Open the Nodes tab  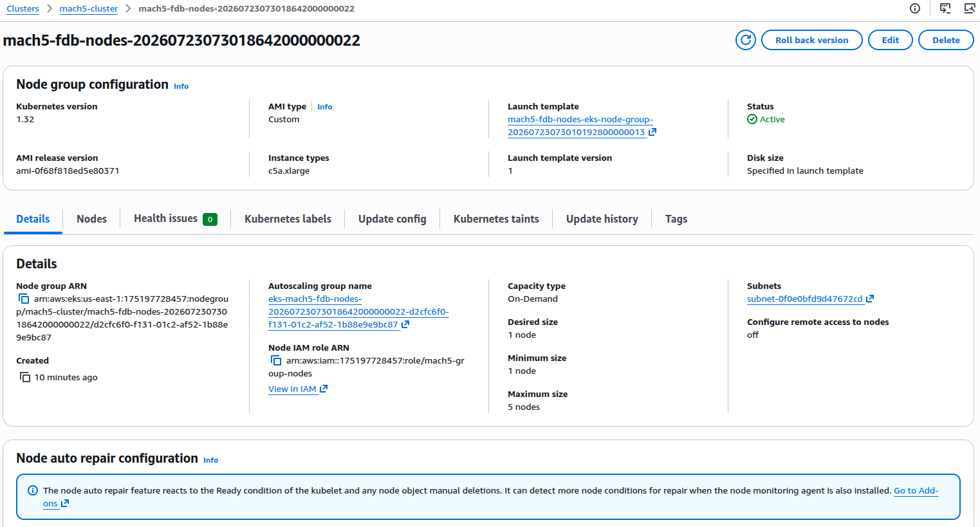(91, 219)
